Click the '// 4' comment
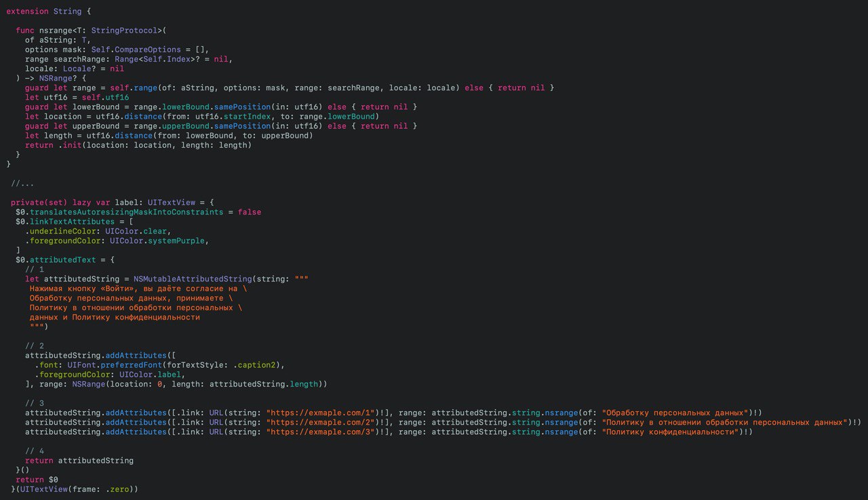868x500 pixels. pyautogui.click(x=35, y=451)
